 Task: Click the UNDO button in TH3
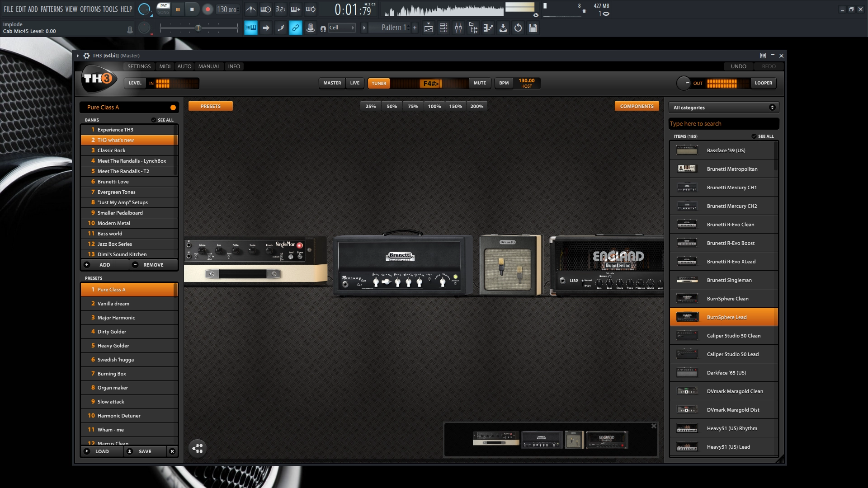(x=739, y=66)
